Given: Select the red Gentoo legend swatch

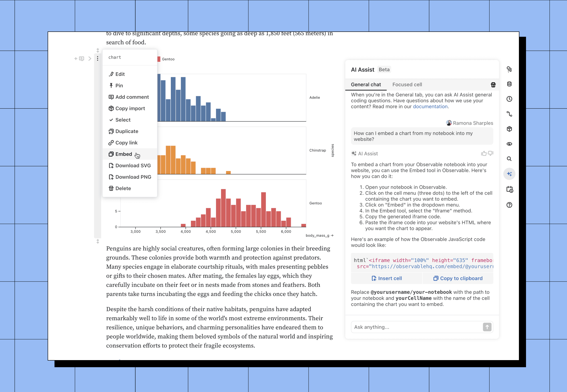Looking at the screenshot, I should 159,59.
